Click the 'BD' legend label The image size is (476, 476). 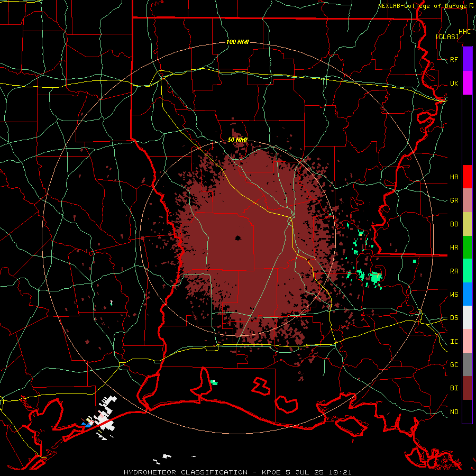click(454, 224)
